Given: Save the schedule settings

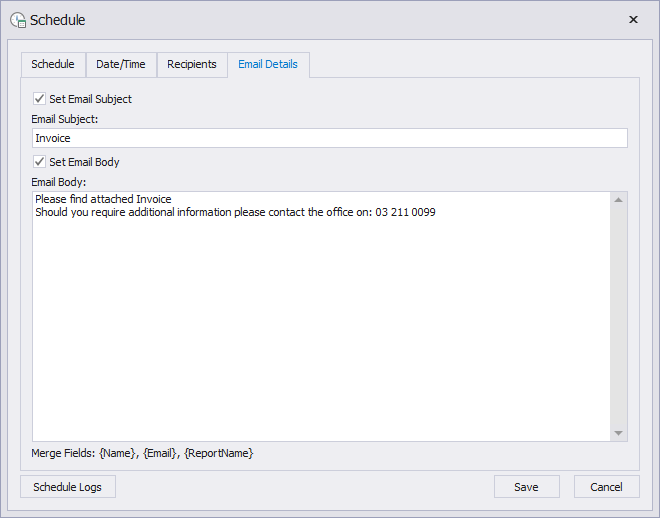Looking at the screenshot, I should 526,487.
